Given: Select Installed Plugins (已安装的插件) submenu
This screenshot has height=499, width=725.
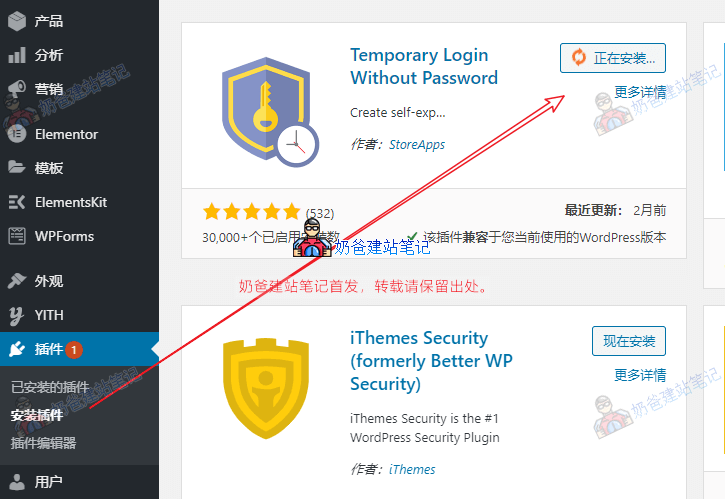Looking at the screenshot, I should pos(50,387).
